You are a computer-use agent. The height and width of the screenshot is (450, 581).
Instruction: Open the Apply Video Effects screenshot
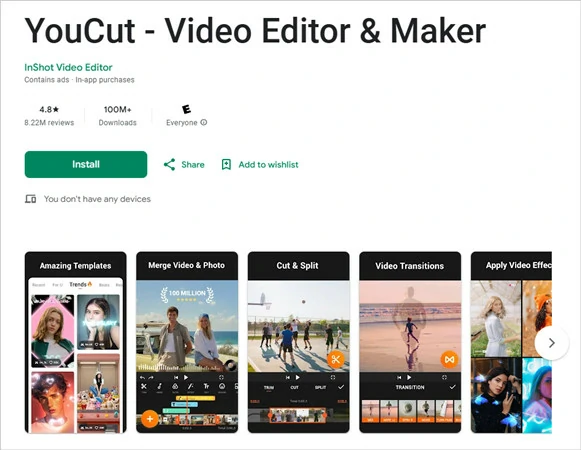click(x=511, y=342)
